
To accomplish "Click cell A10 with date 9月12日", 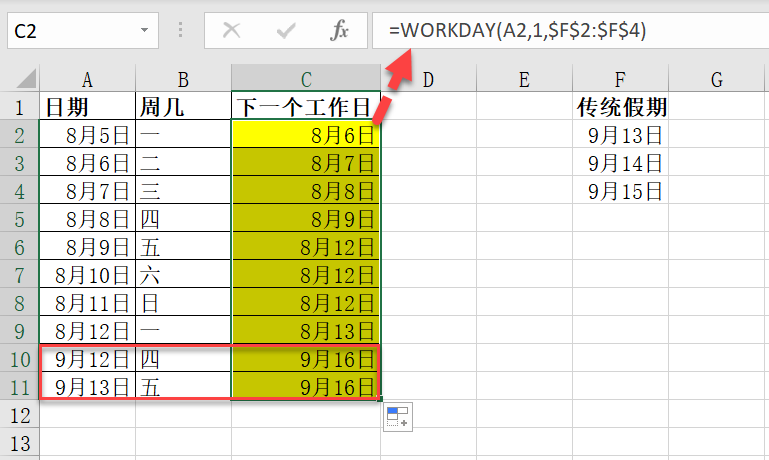I will pos(88,357).
